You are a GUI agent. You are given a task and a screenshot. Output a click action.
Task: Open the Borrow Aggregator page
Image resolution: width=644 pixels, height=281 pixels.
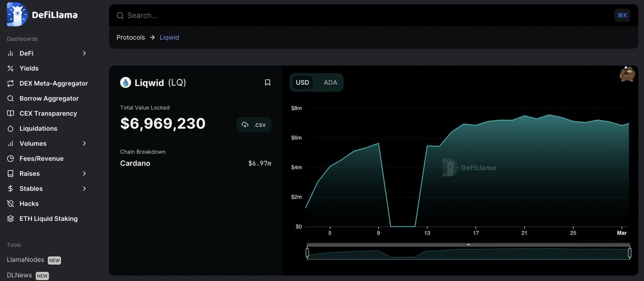point(49,99)
